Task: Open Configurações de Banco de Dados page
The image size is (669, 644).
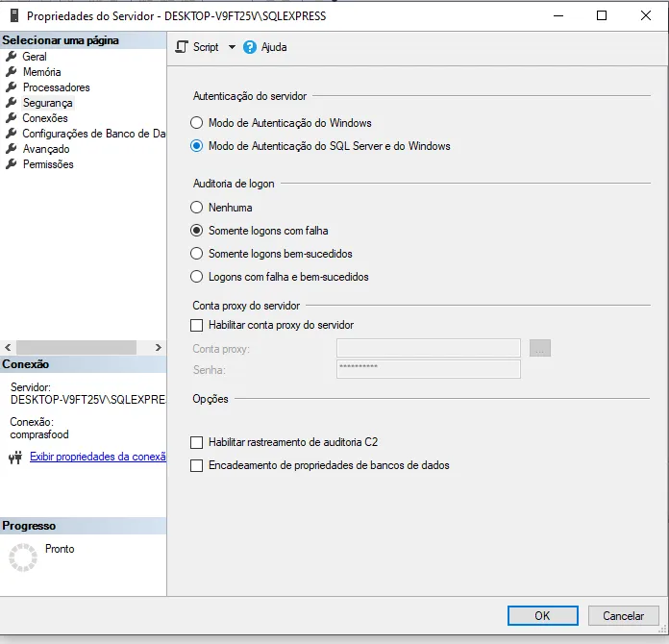Action: (x=93, y=134)
